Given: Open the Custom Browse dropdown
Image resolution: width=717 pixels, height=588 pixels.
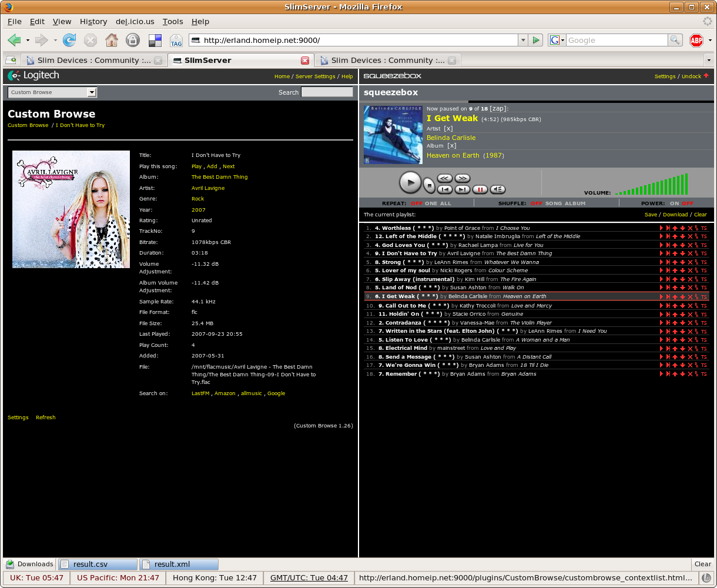Looking at the screenshot, I should [x=91, y=92].
